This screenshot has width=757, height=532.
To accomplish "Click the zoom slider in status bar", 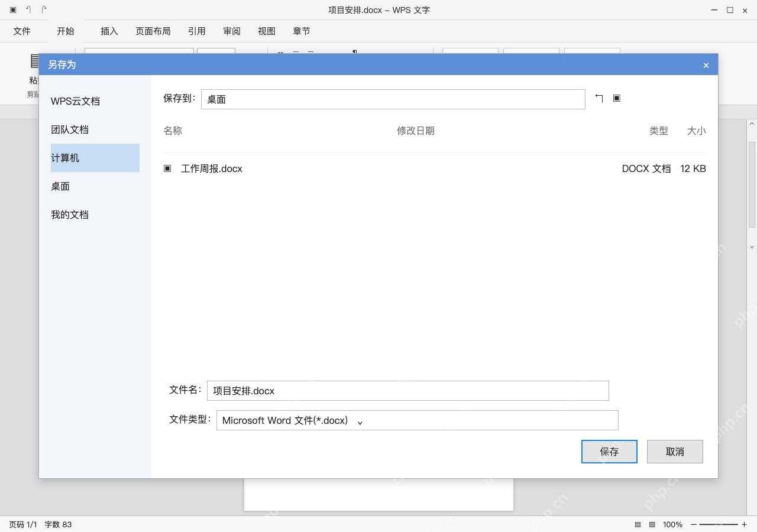I will point(719,524).
